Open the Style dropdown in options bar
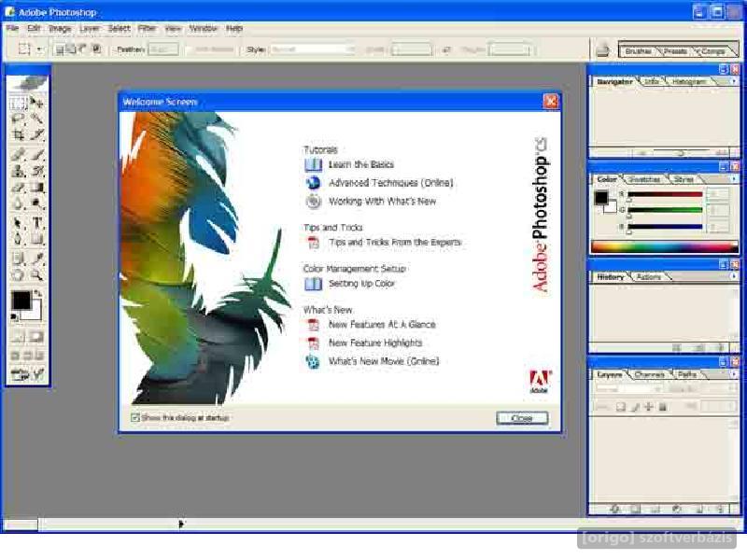The height and width of the screenshot is (560, 747). [x=313, y=49]
